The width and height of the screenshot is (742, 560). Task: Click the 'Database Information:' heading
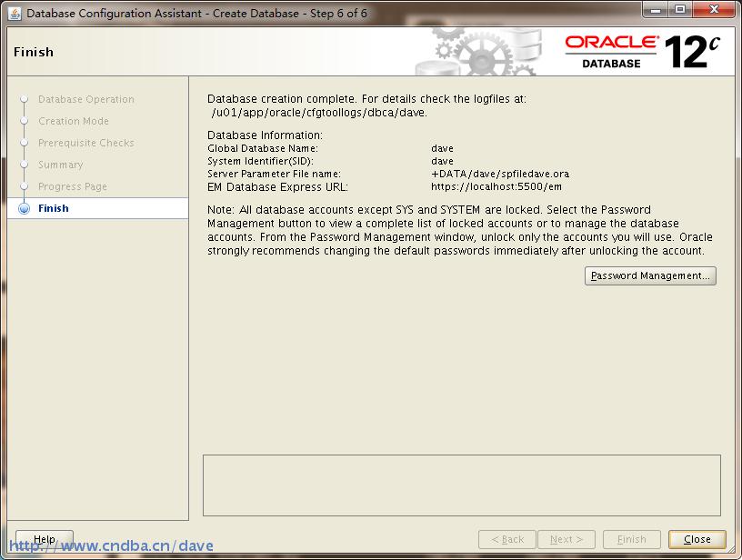point(265,135)
